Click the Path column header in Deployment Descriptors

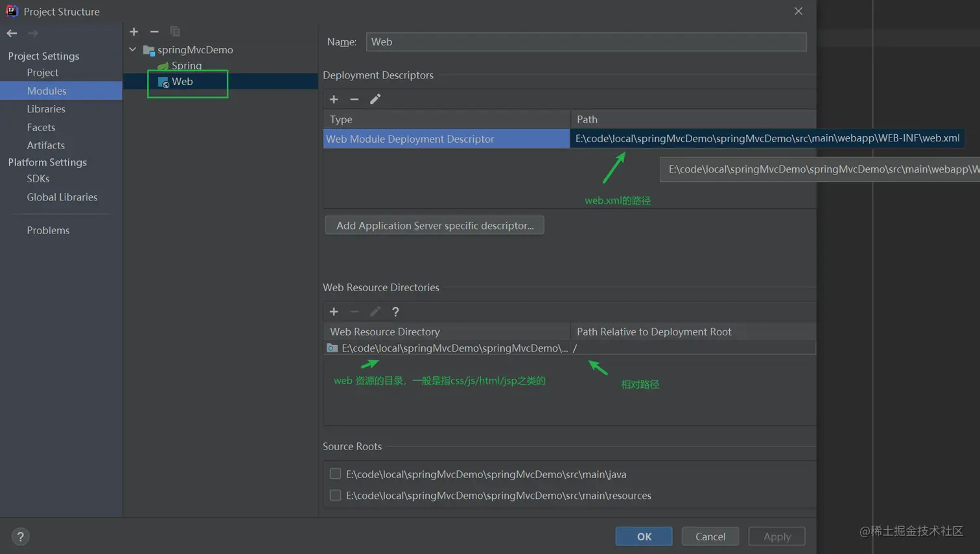[693, 119]
